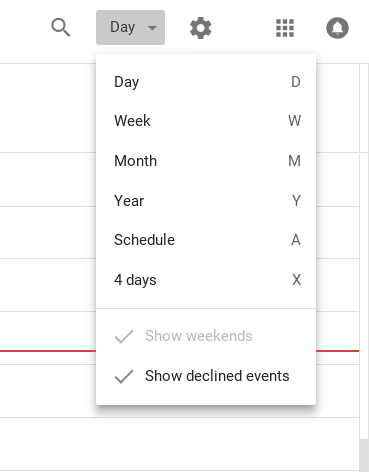Choose Year view in the menu
The image size is (369, 472).
[206, 201]
